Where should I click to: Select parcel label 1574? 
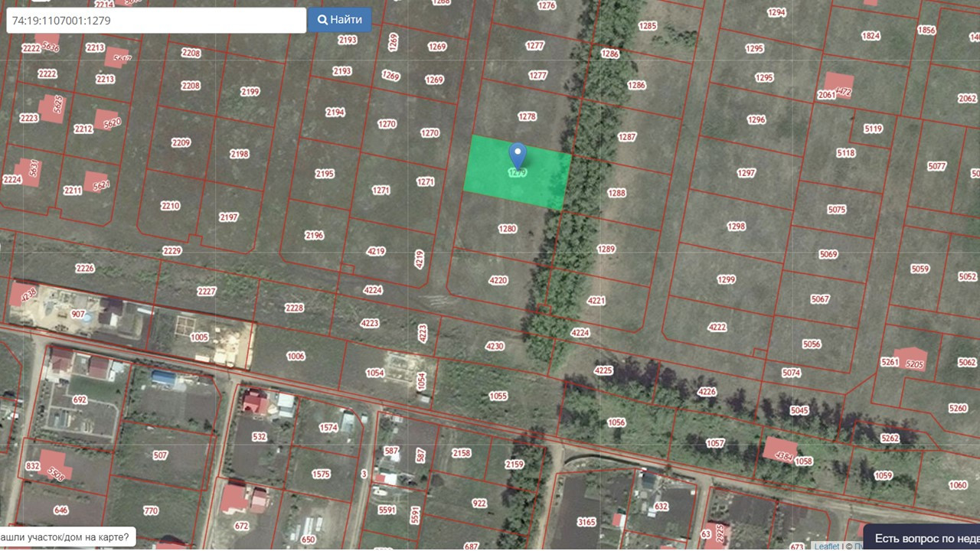coord(328,428)
